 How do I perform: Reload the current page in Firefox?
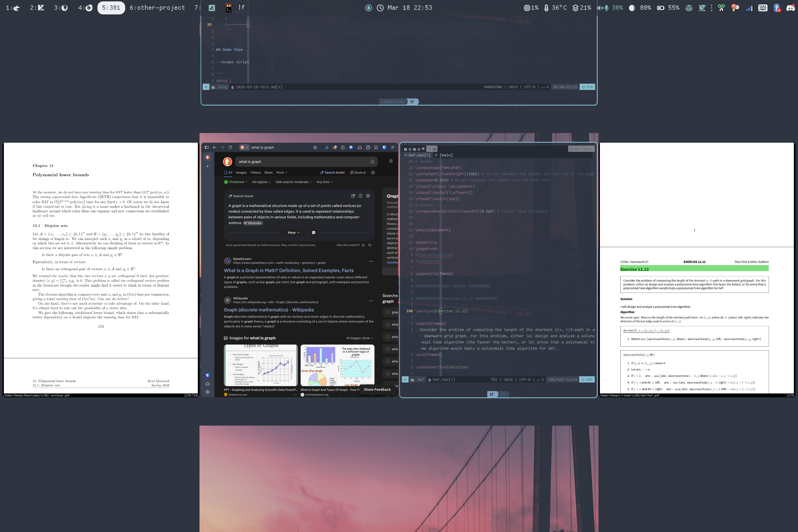tap(230, 147)
